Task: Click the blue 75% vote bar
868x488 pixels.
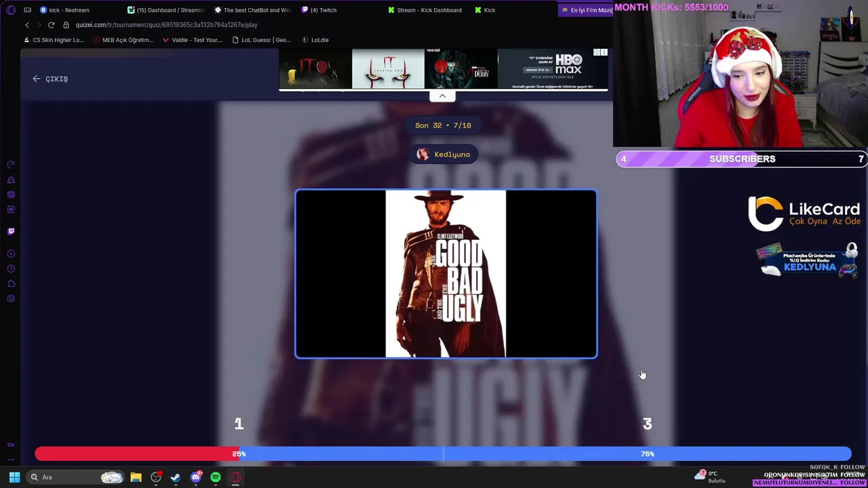Action: pos(545,454)
